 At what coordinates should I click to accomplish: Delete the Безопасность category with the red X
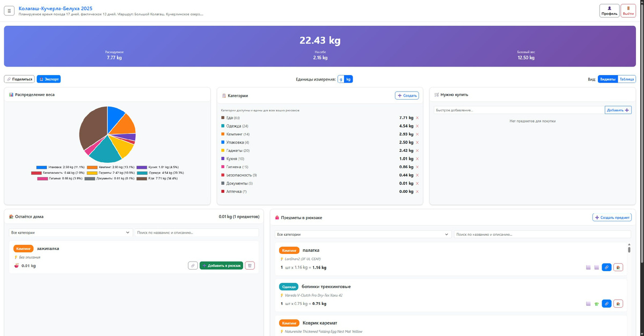click(417, 175)
